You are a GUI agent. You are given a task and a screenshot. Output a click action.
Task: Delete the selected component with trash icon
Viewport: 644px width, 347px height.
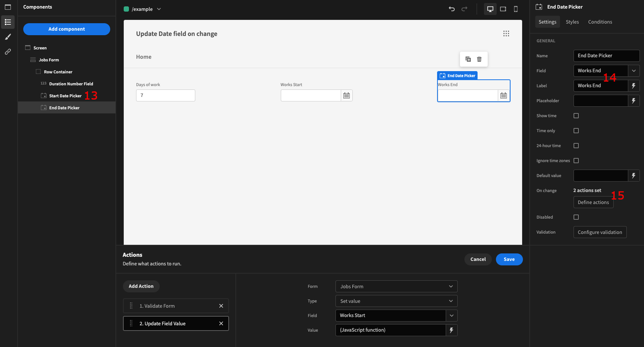click(x=479, y=59)
